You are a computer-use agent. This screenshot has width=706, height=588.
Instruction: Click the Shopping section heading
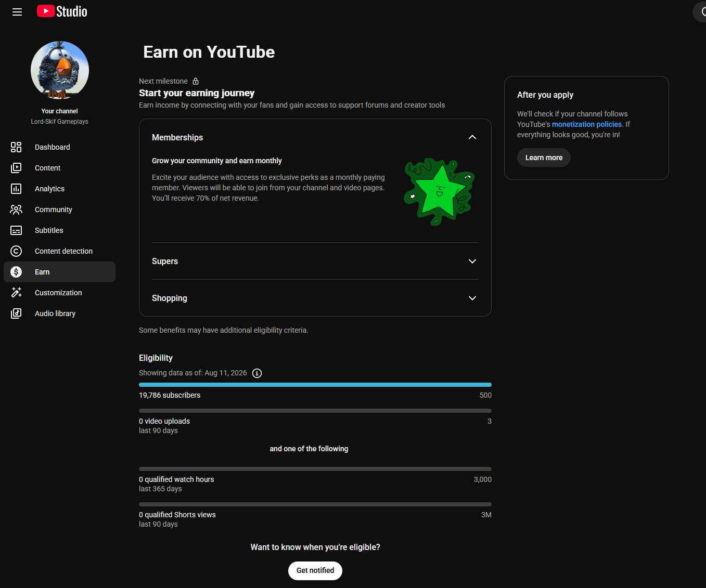pyautogui.click(x=170, y=298)
